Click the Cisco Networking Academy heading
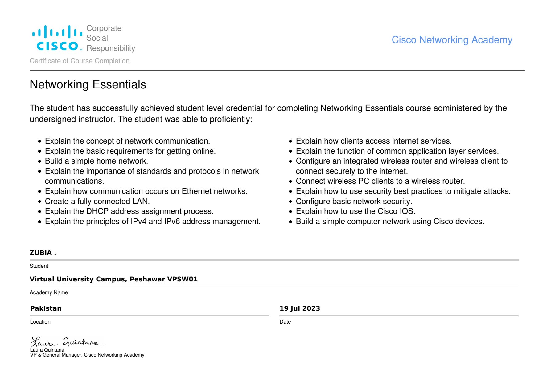 pos(452,40)
